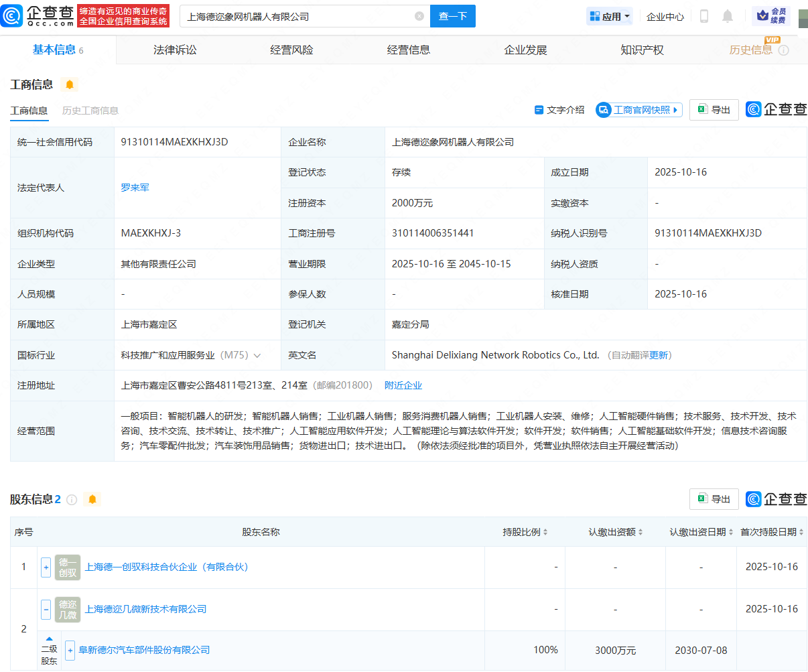The image size is (808, 672).
Task: Open notifications via the header bell icon
Action: [728, 16]
